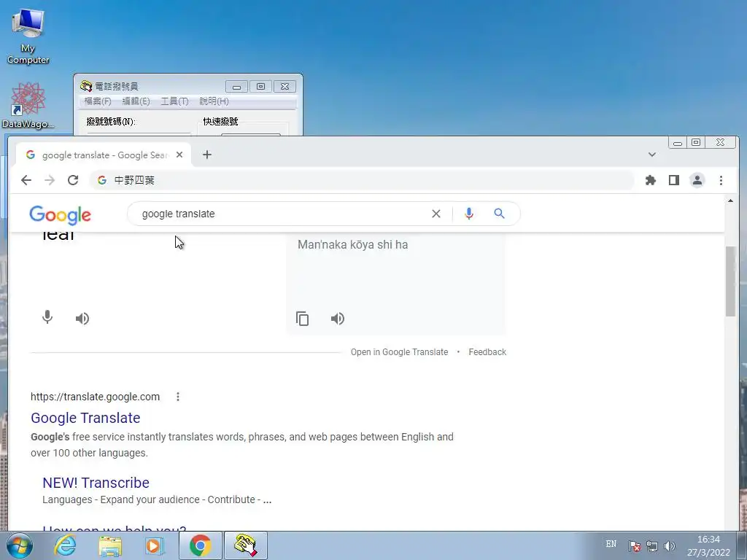
Task: Select the DataWagon desktop shortcut
Action: click(28, 105)
